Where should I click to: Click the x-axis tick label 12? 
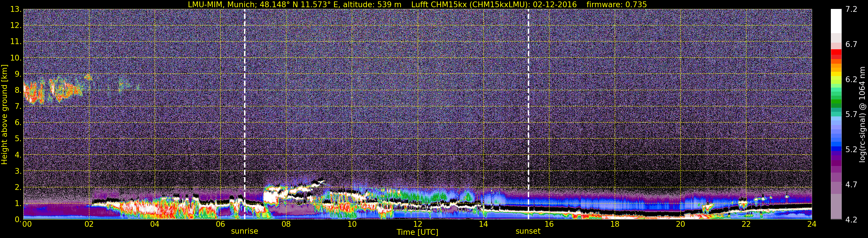[x=417, y=224]
